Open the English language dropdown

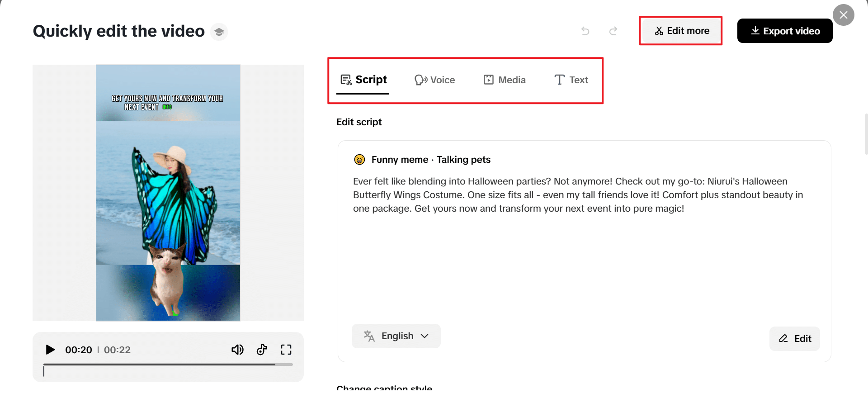click(x=396, y=336)
